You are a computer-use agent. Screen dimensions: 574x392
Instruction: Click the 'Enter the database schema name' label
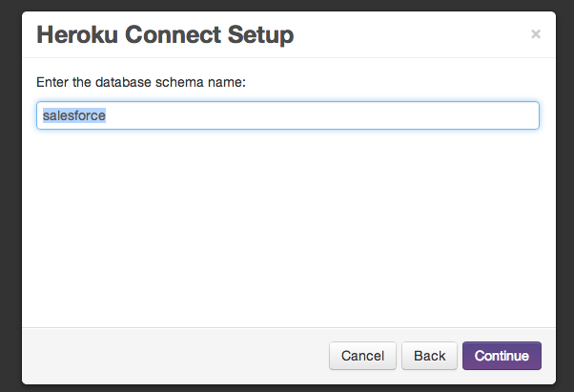[x=141, y=82]
